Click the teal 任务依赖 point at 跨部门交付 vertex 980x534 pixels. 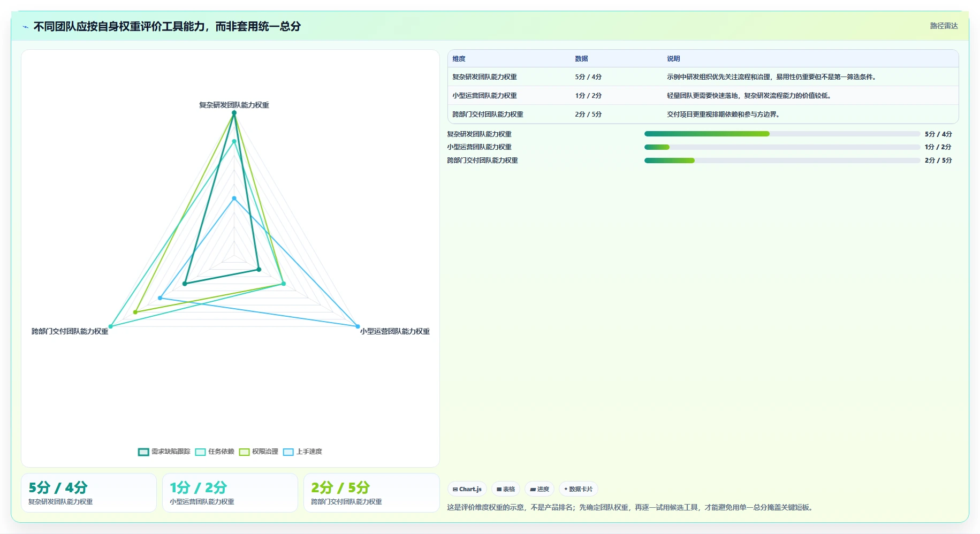coord(111,326)
